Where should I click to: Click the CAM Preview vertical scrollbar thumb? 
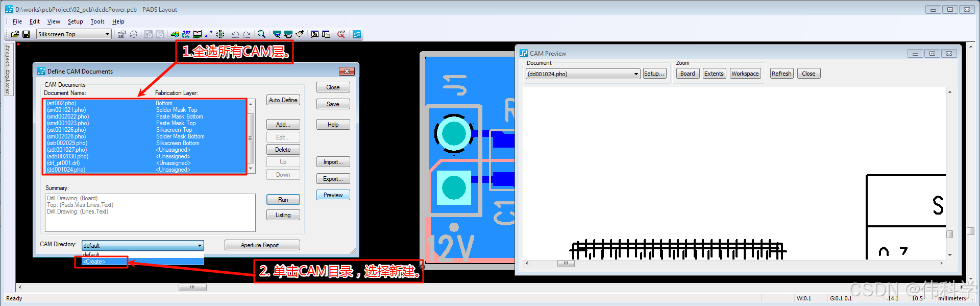(x=950, y=234)
